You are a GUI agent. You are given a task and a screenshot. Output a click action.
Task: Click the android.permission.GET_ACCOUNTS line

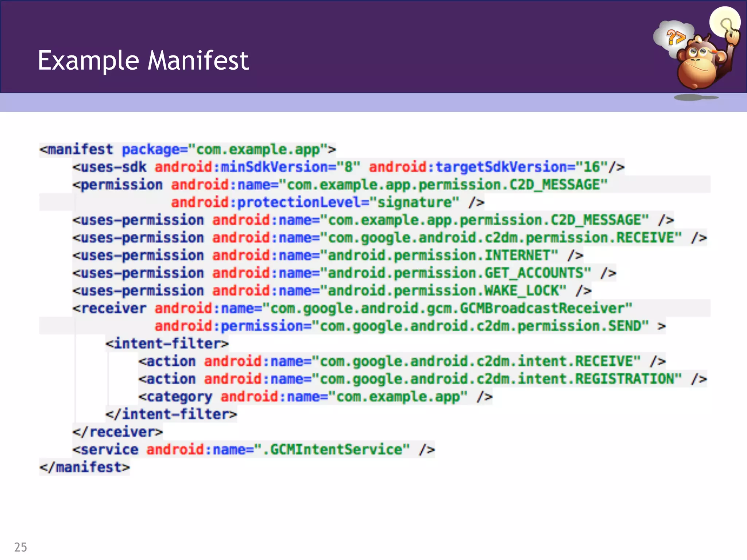pos(344,273)
